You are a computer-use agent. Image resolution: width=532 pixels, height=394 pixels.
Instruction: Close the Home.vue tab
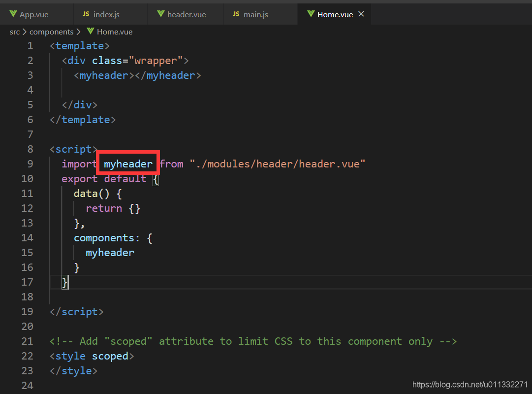coord(361,14)
